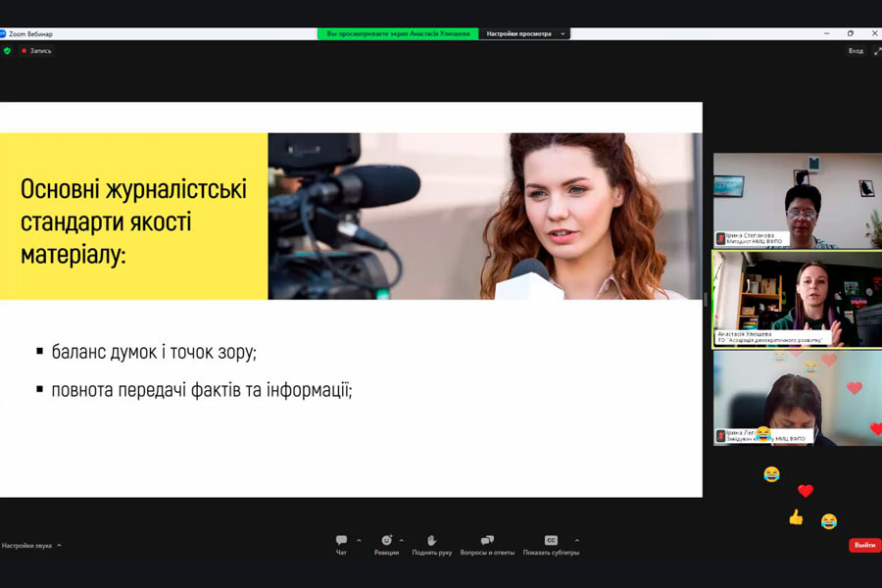Click the red Выйти leave button
Image resolution: width=882 pixels, height=588 pixels.
point(864,545)
